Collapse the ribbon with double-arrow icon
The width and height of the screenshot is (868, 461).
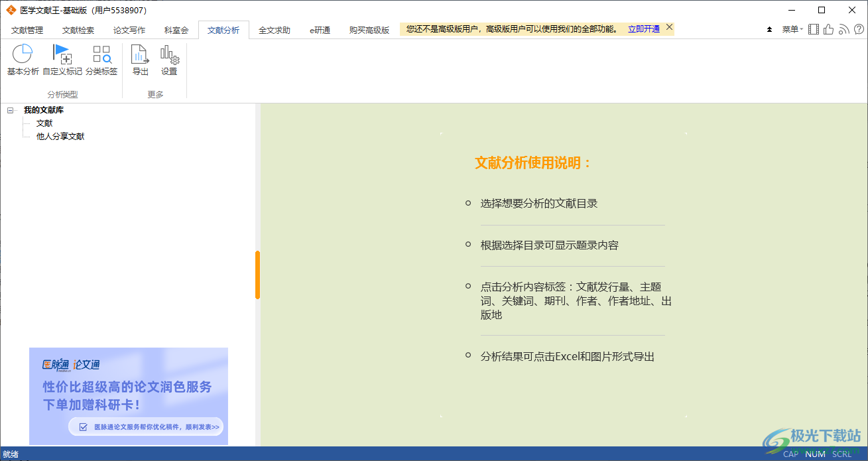click(769, 30)
